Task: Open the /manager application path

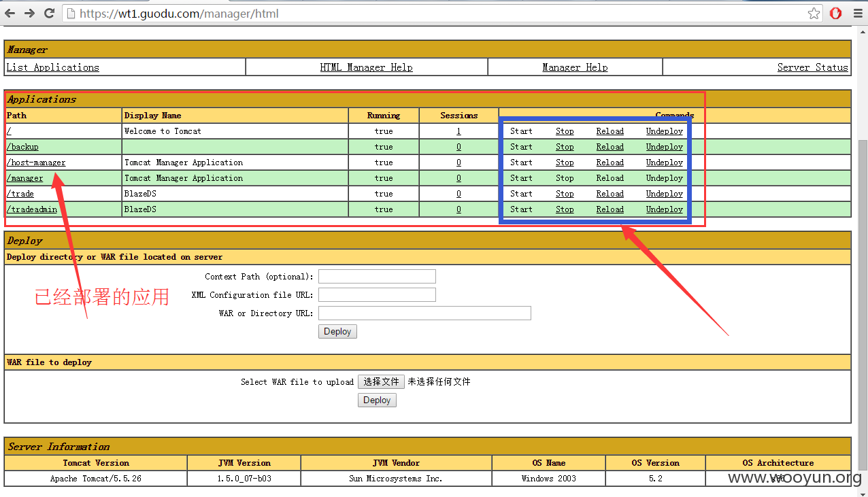Action: point(24,178)
